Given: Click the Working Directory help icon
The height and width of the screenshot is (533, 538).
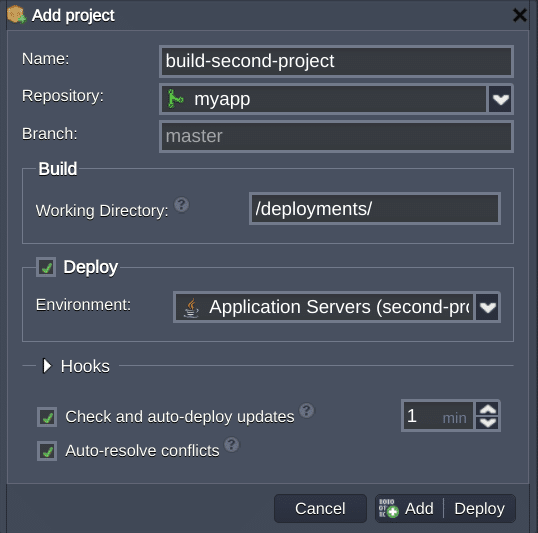Looking at the screenshot, I should point(181,205).
